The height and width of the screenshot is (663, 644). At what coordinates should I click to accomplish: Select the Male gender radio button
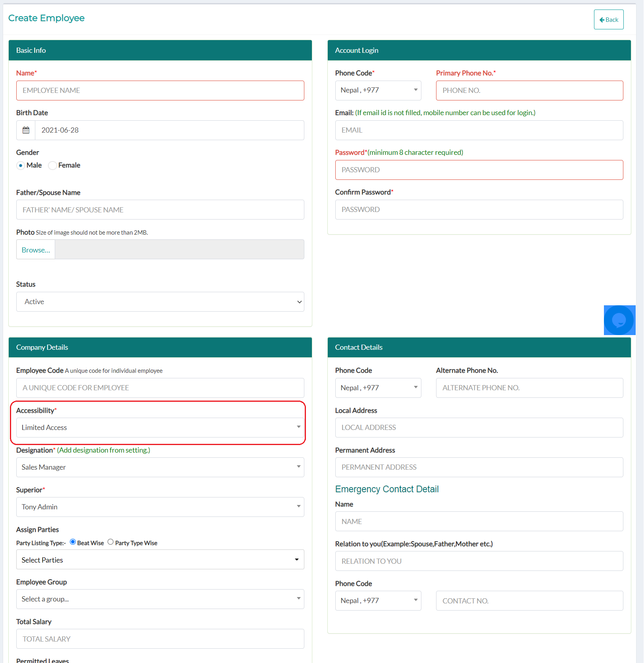[21, 166]
